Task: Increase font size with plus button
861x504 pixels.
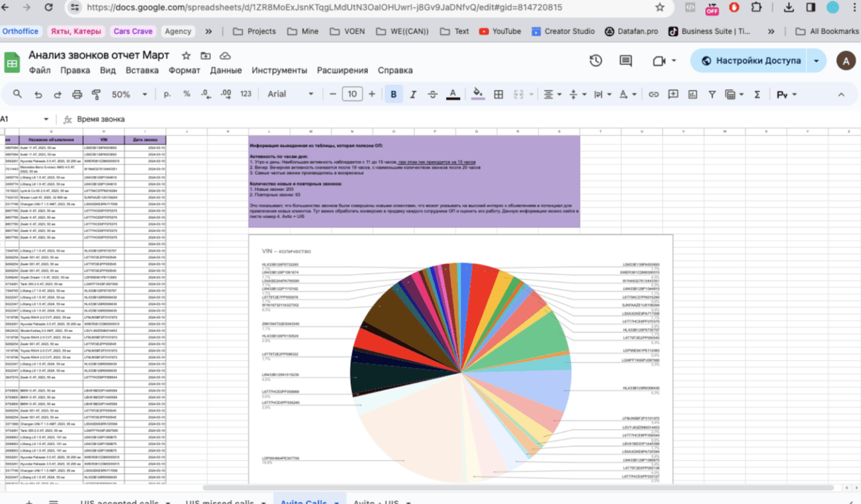Action: coord(371,94)
